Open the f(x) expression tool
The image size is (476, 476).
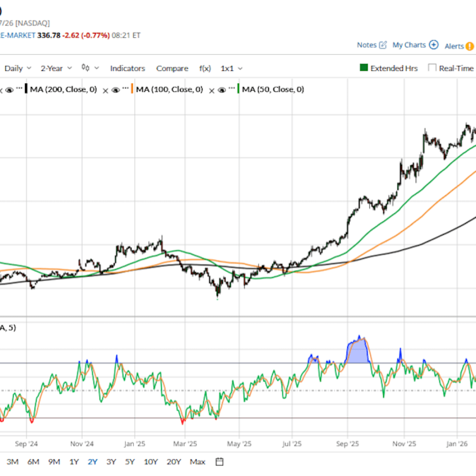(x=205, y=68)
